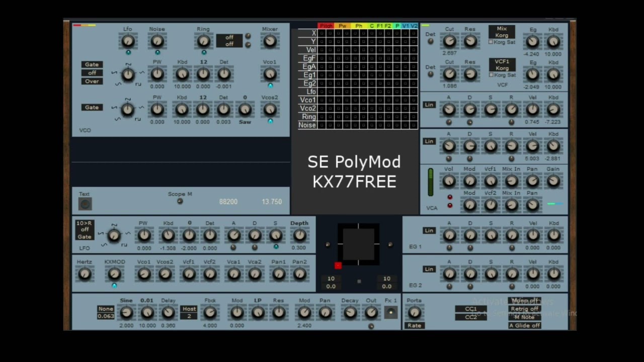Open Gate selector above the off and Over boxes
This screenshot has width=644, height=362.
click(92, 64)
